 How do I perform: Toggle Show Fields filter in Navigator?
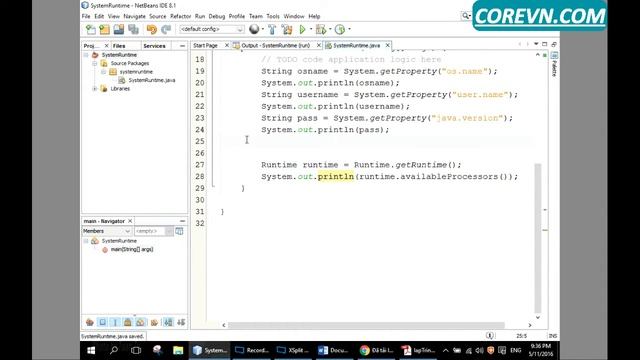pyautogui.click(x=102, y=322)
